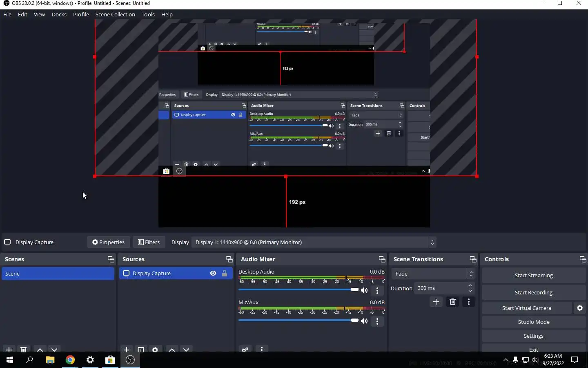Move scene down arrow in Scenes
The image size is (588, 368).
(x=54, y=349)
